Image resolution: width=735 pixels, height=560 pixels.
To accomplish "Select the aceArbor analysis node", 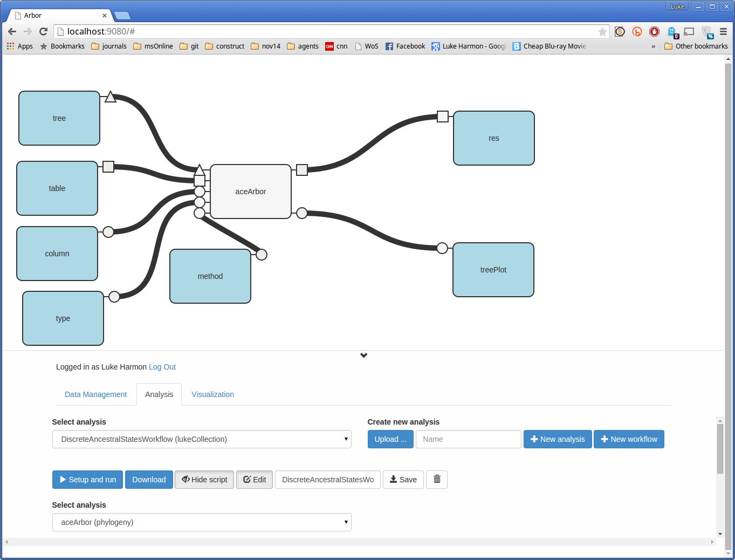I will pos(251,192).
